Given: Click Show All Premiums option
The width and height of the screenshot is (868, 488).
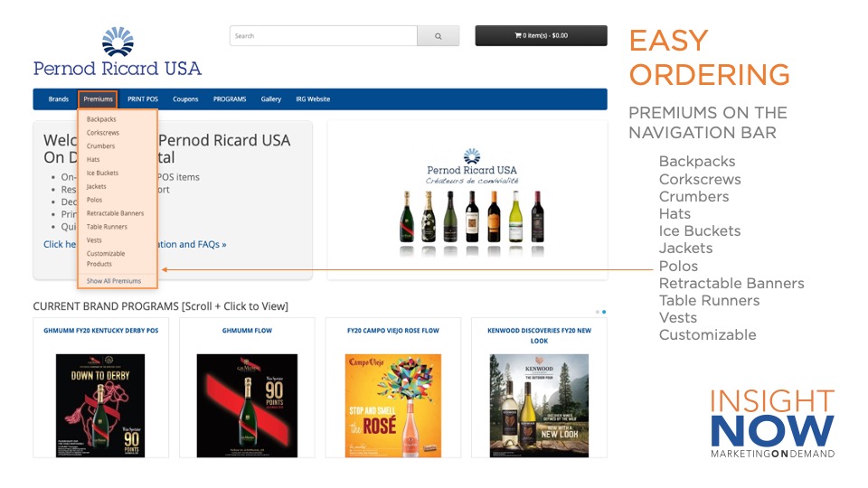Looking at the screenshot, I should (x=114, y=281).
